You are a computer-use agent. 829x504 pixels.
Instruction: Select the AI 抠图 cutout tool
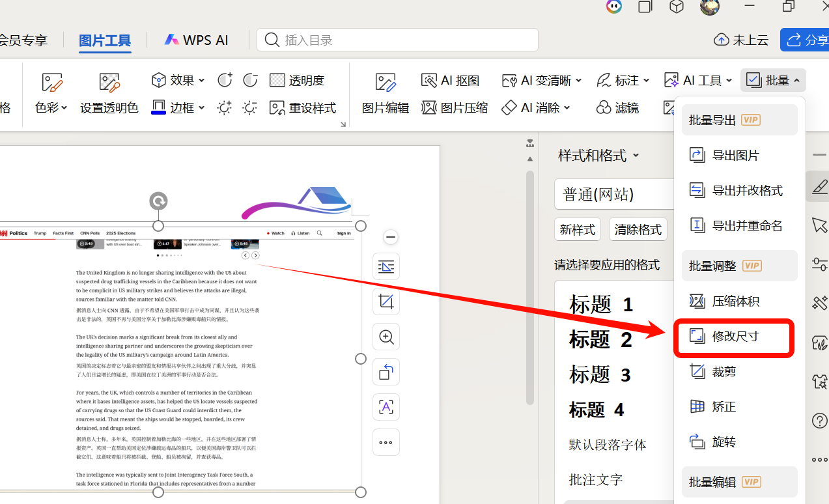450,79
